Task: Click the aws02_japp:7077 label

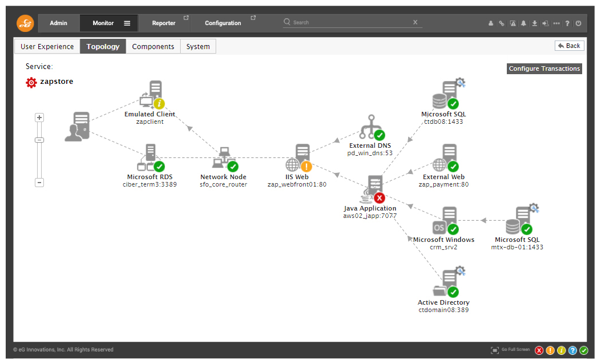Action: pos(370,216)
